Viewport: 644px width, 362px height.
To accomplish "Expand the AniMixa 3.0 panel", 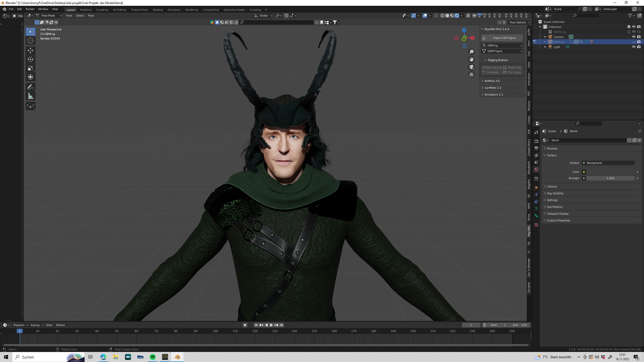I will [x=492, y=81].
